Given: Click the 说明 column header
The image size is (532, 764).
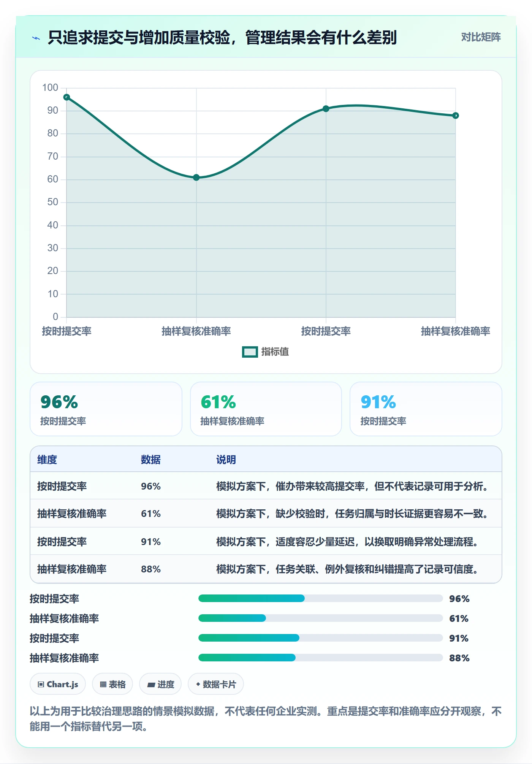Looking at the screenshot, I should (x=226, y=460).
